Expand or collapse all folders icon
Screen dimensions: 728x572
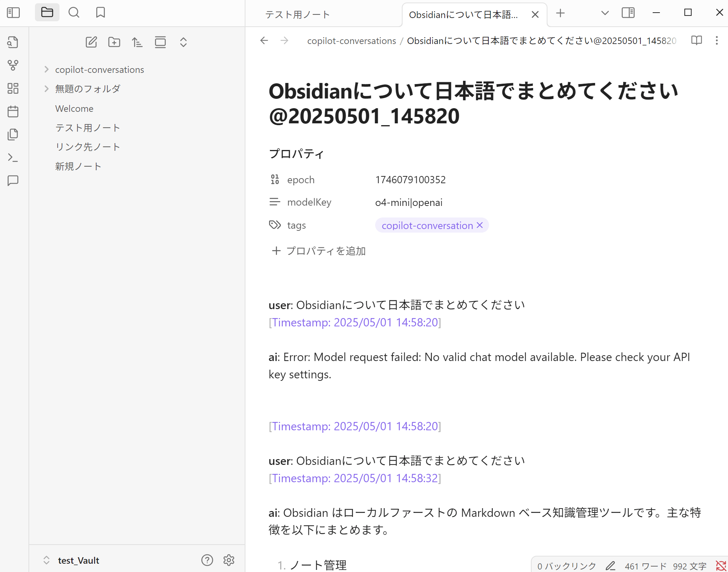click(x=183, y=42)
